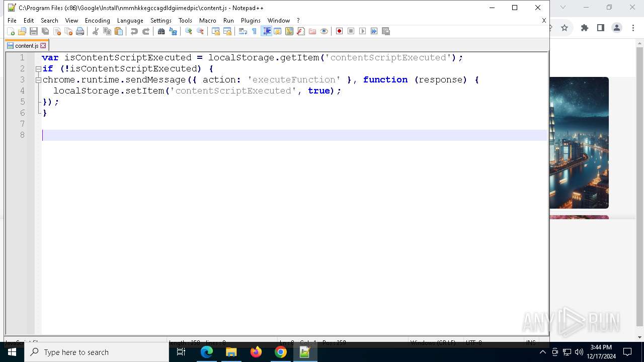This screenshot has width=644, height=362.
Task: Stop macro recording icon
Action: 351,31
